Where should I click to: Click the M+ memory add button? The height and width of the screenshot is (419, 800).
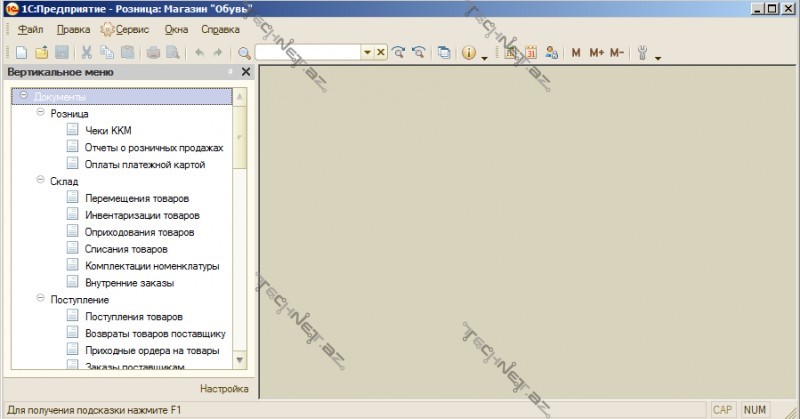(596, 53)
